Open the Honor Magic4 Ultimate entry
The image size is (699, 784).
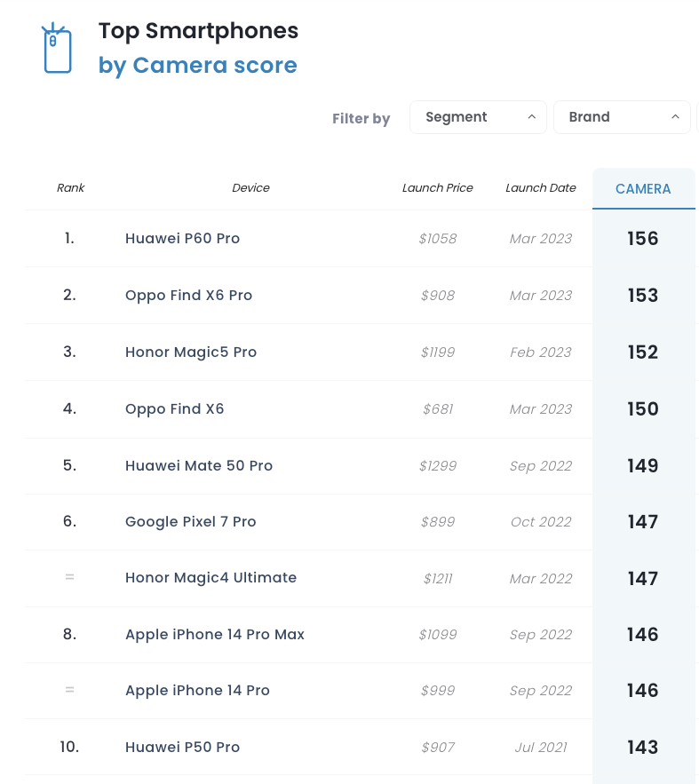pyautogui.click(x=211, y=578)
